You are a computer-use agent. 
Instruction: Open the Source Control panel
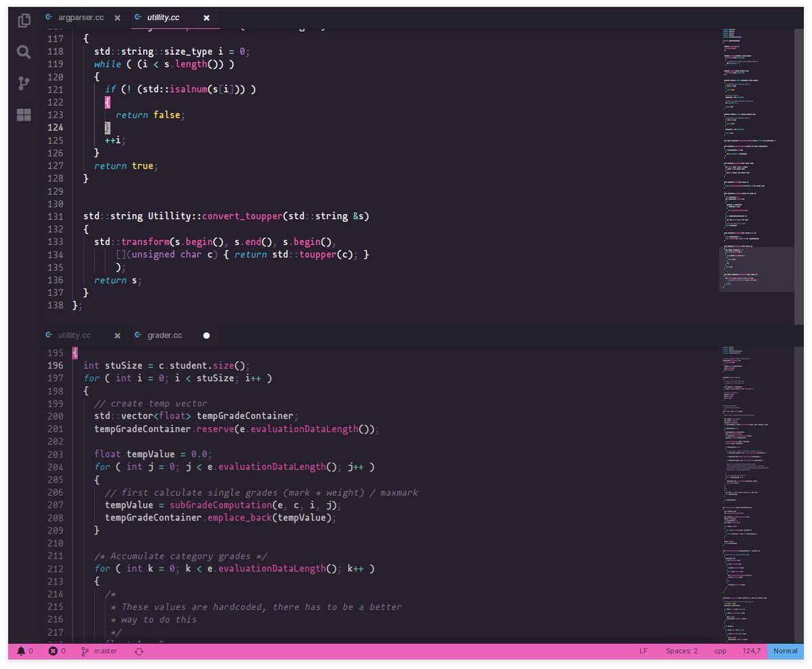(24, 83)
